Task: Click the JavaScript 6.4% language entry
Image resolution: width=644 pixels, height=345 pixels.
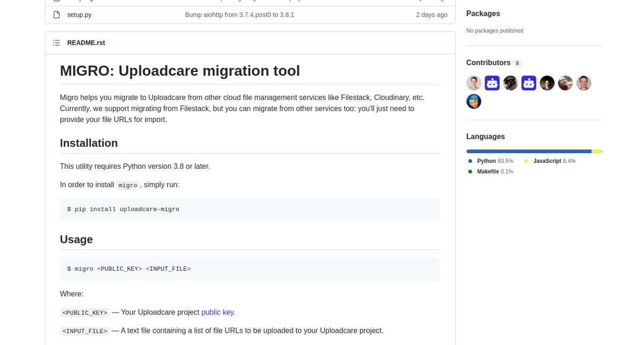Action: pos(550,161)
